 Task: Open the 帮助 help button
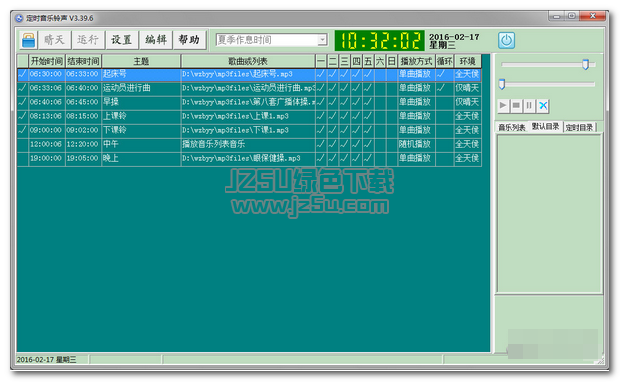click(189, 40)
